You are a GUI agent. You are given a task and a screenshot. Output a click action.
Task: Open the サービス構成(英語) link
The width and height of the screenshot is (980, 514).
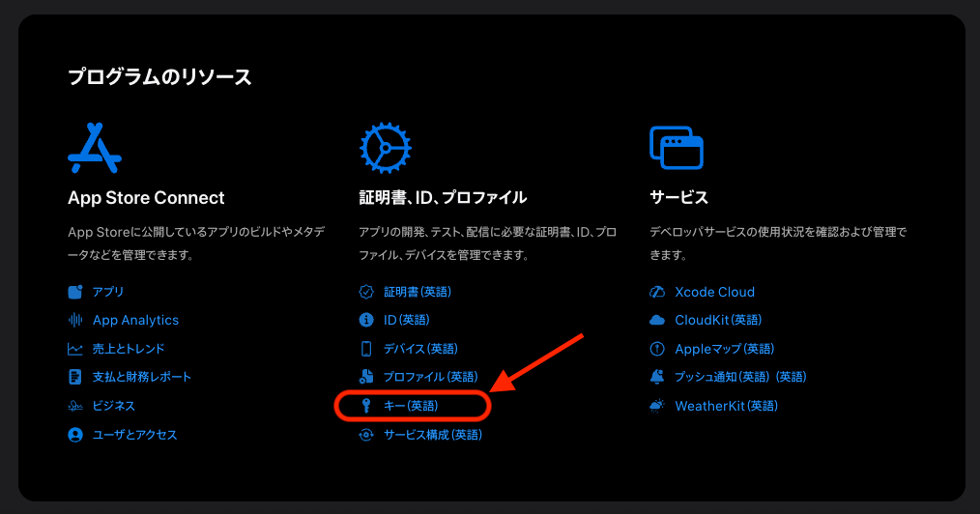pyautogui.click(x=433, y=435)
